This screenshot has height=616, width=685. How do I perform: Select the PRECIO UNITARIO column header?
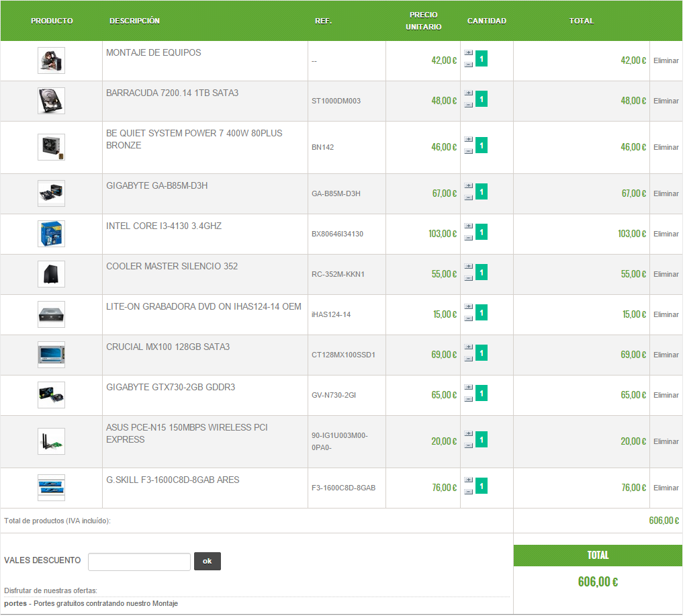[x=423, y=21]
